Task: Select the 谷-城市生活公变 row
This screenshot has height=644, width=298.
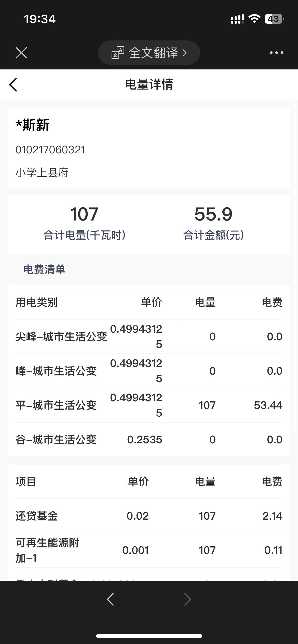Action: [149, 440]
